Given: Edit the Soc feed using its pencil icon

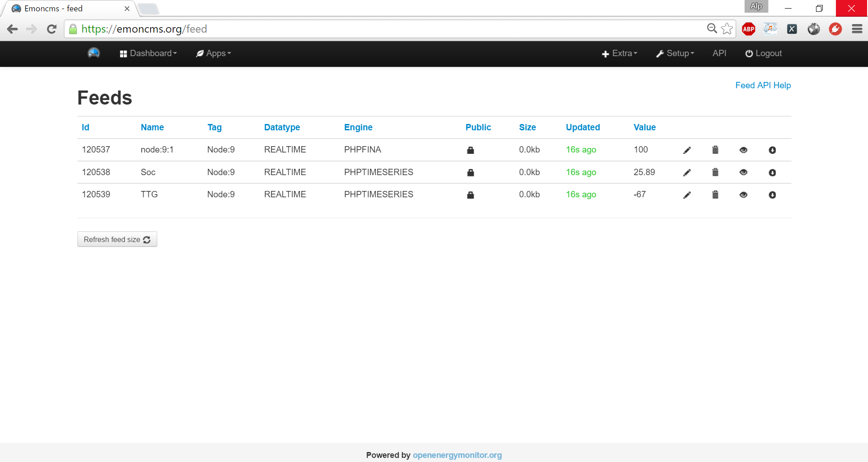Looking at the screenshot, I should click(x=687, y=172).
